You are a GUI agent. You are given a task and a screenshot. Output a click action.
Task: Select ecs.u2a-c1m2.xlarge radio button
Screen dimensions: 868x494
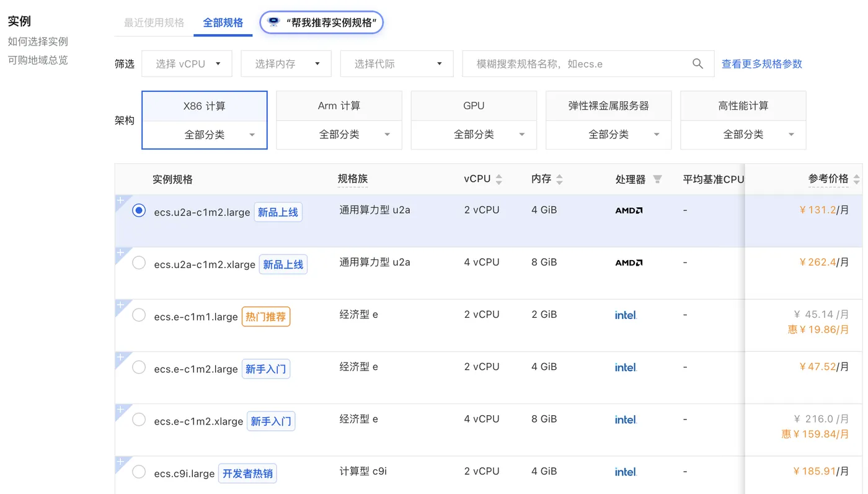point(139,263)
